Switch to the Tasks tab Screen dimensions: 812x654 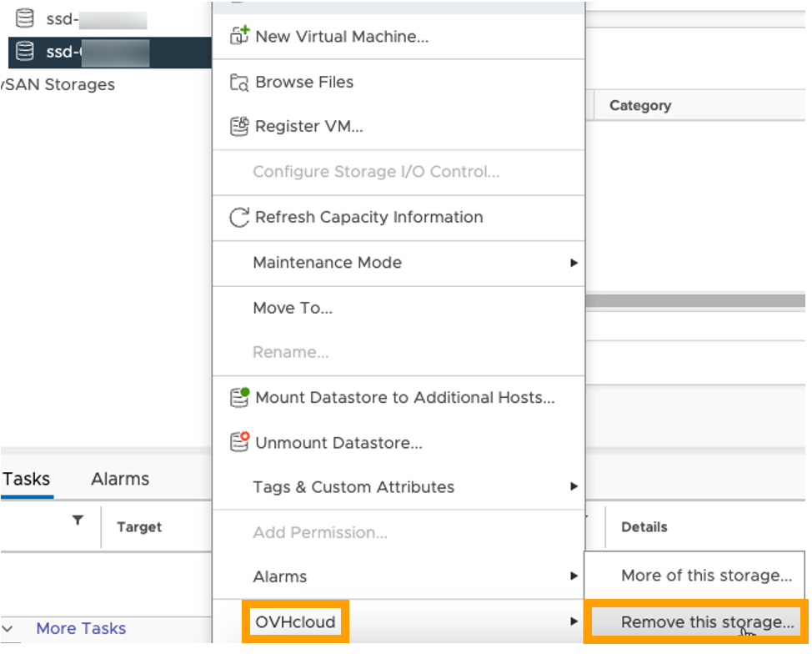click(x=27, y=479)
